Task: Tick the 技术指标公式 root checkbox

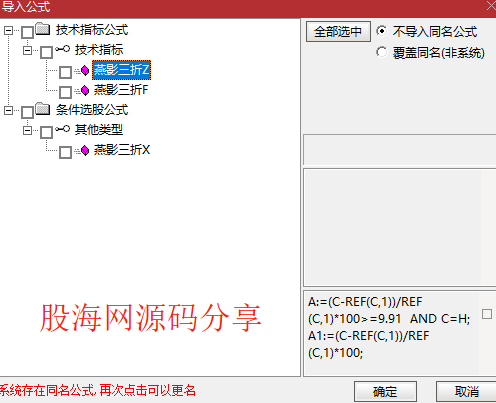Action: pyautogui.click(x=27, y=32)
